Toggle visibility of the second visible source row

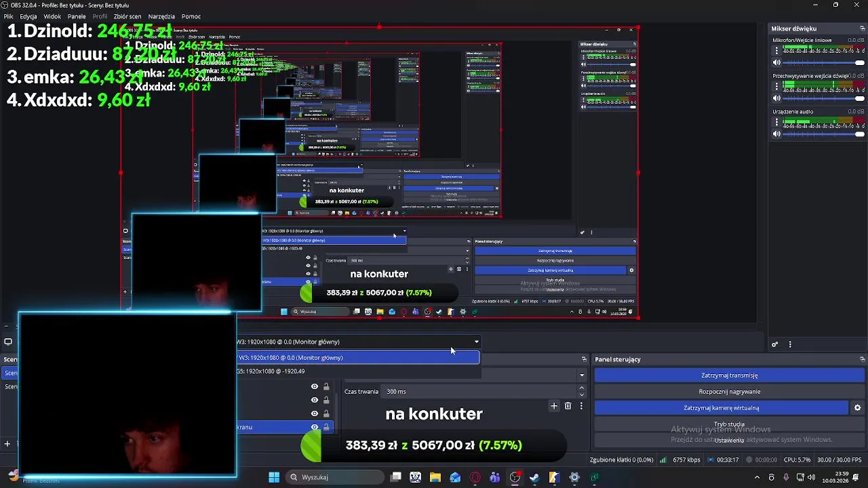pyautogui.click(x=314, y=400)
